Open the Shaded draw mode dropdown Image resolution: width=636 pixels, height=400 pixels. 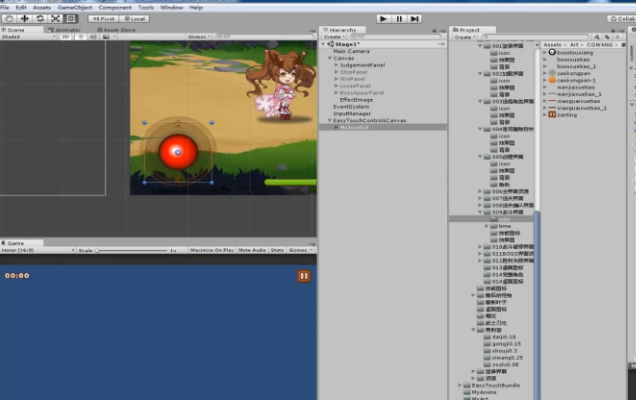(28, 37)
